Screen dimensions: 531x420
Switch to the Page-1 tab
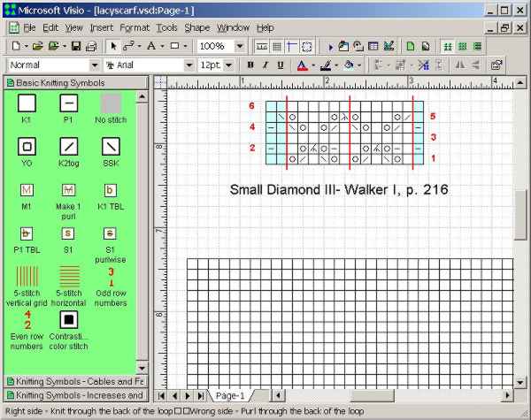[x=230, y=395]
